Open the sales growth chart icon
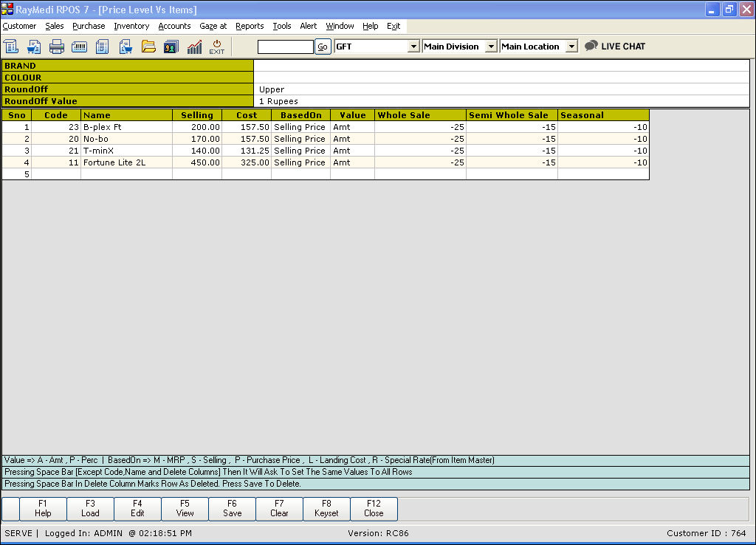Viewport: 756px width, 545px height. coord(194,47)
